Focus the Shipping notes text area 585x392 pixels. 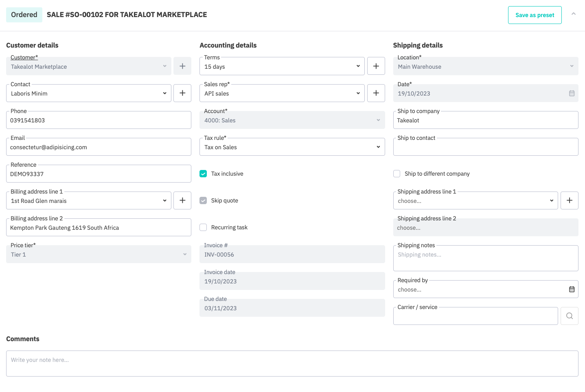[485, 259]
